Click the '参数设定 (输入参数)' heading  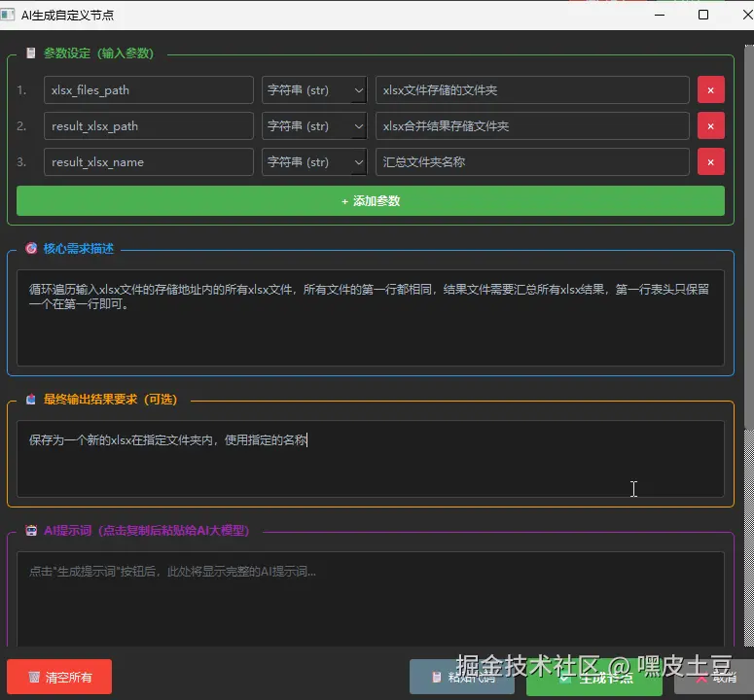point(98,52)
